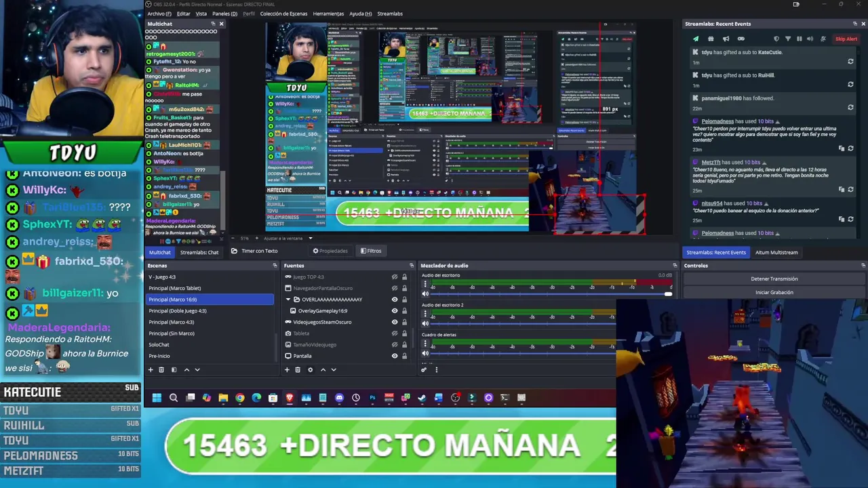This screenshot has height=488, width=868.
Task: Open Discord from the taskbar
Action: tap(339, 398)
